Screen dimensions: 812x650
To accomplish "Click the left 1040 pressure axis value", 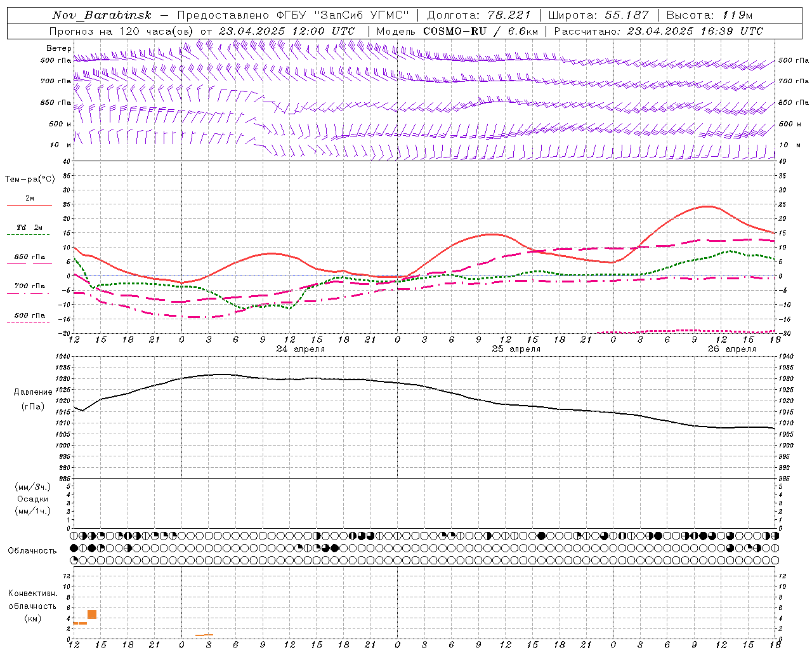I will click(x=63, y=357).
